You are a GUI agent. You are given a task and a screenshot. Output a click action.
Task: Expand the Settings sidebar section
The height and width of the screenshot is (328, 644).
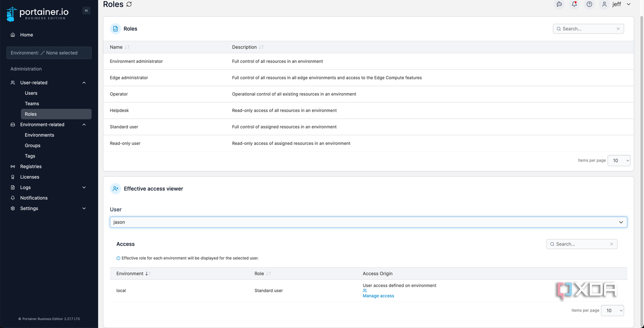click(84, 208)
